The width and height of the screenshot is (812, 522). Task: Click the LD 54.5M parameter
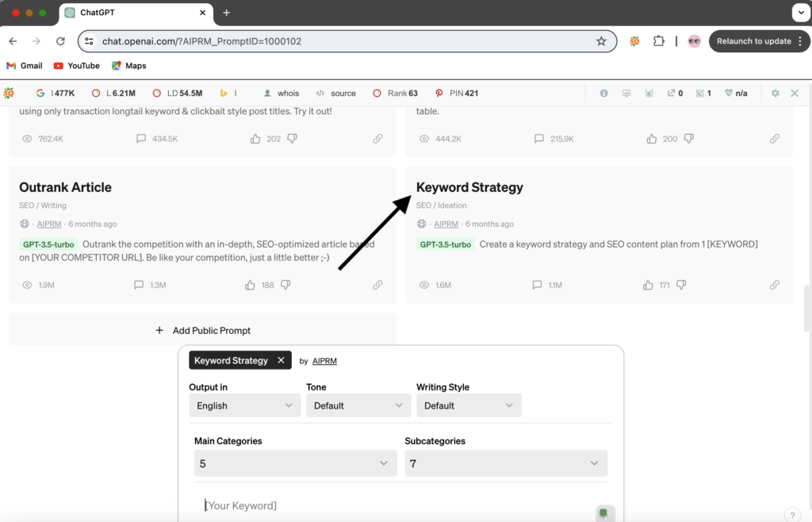pyautogui.click(x=178, y=94)
